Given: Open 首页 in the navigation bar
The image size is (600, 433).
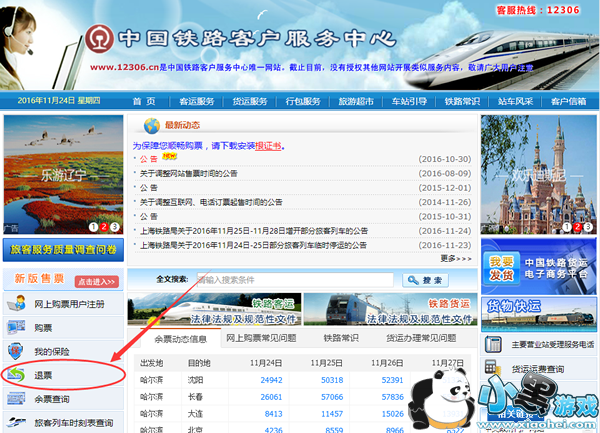Looking at the screenshot, I should (144, 101).
